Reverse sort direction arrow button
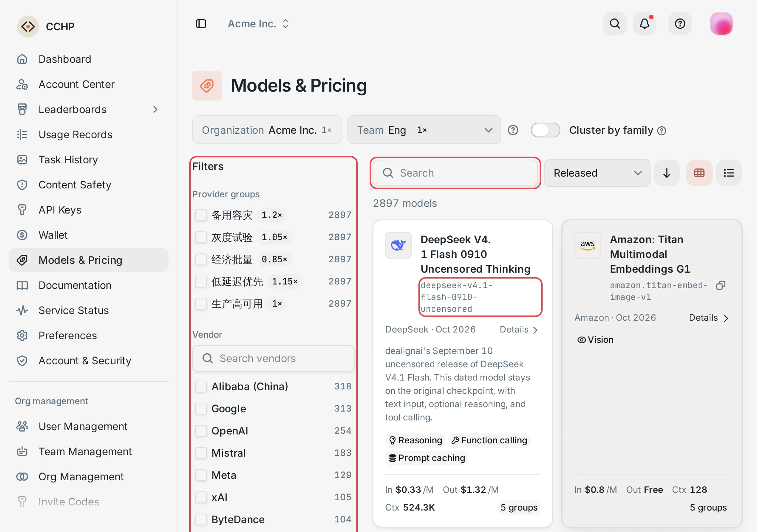The image size is (757, 532). pyautogui.click(x=667, y=173)
